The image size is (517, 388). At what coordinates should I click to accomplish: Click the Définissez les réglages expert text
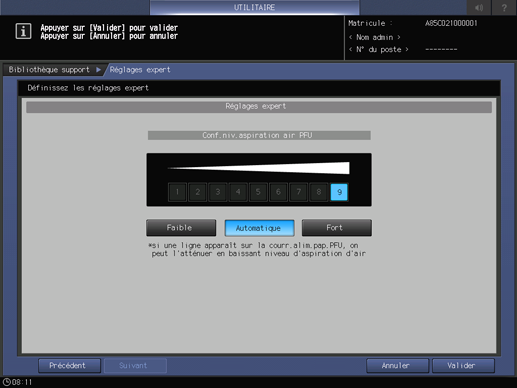point(88,88)
